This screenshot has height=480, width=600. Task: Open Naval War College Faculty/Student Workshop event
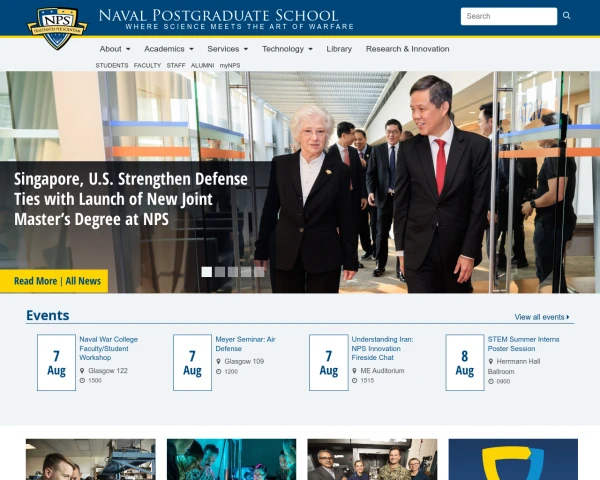pyautogui.click(x=108, y=348)
